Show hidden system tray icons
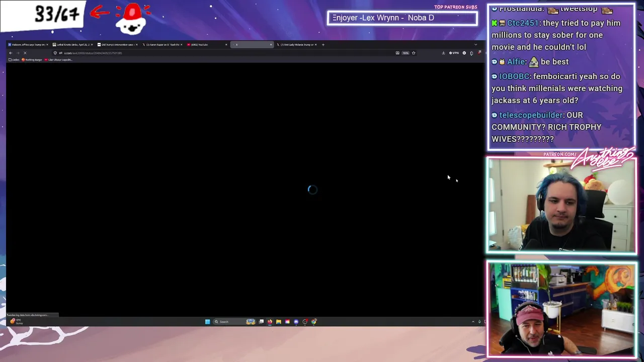Screen dimensions: 644x362 point(473,322)
